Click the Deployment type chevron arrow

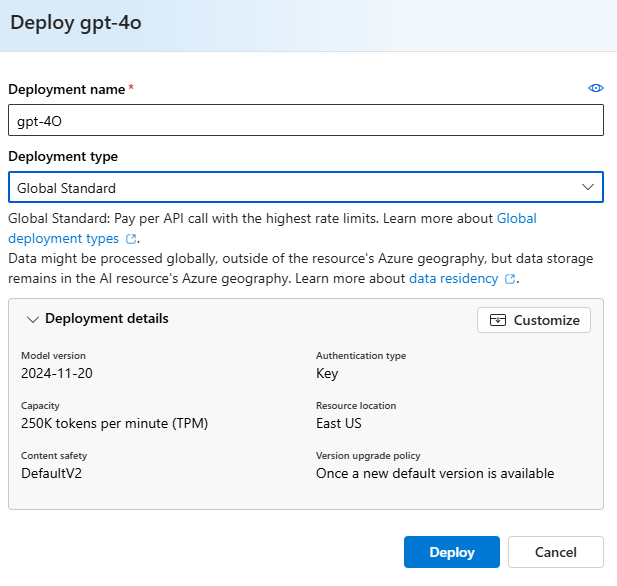(x=588, y=187)
